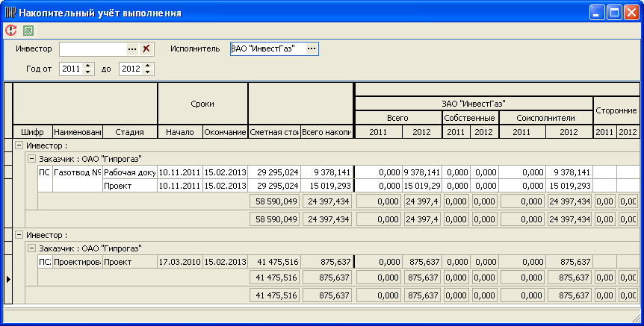Click the Наименование column header
Screen dimensions: 644x326
(x=78, y=132)
